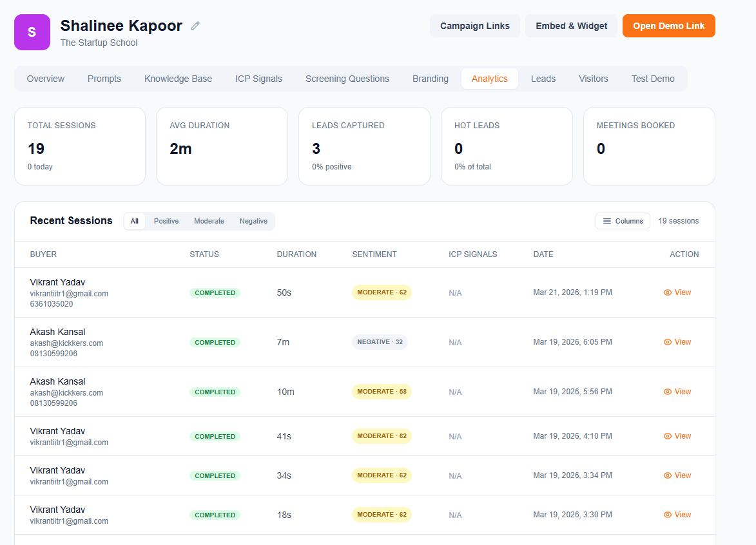View Akash Kansal's 10m moderate session
This screenshot has height=545, width=756.
click(677, 391)
